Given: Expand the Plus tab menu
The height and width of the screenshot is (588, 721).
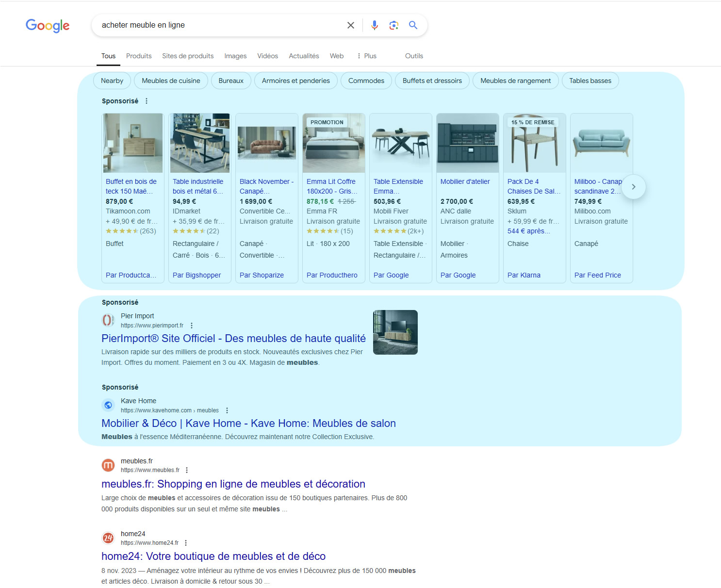Looking at the screenshot, I should point(367,56).
